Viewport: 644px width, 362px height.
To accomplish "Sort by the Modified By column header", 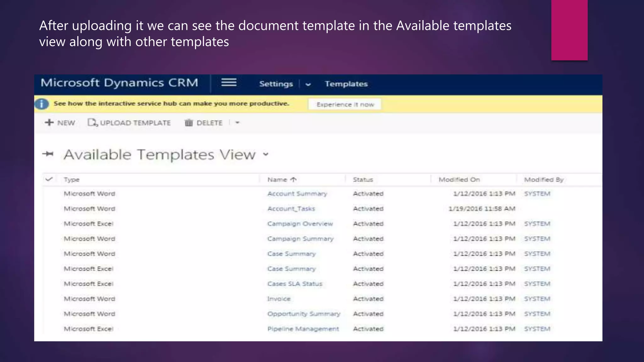I will click(544, 180).
